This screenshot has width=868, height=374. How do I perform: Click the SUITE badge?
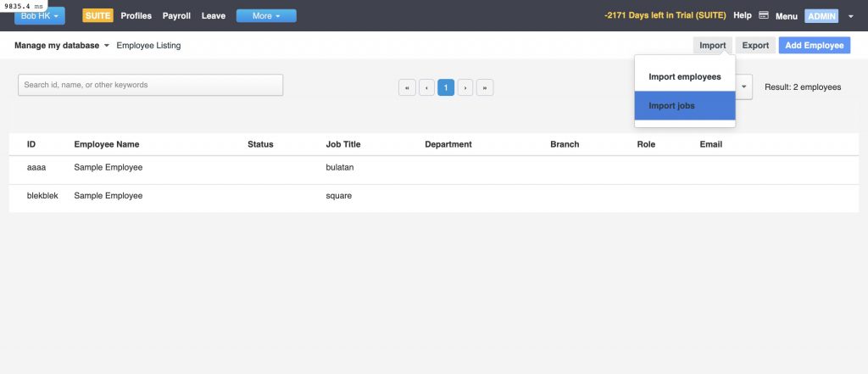pyautogui.click(x=98, y=15)
